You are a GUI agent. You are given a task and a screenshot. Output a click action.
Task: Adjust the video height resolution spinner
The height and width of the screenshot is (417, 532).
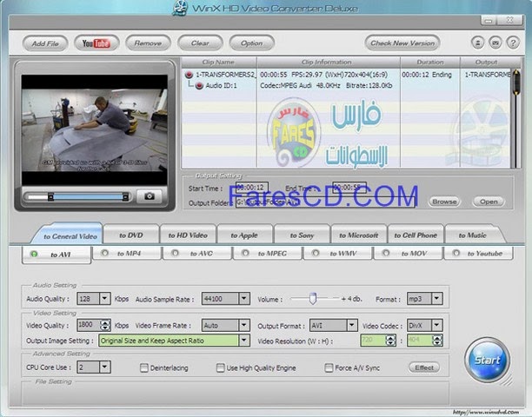(x=437, y=341)
